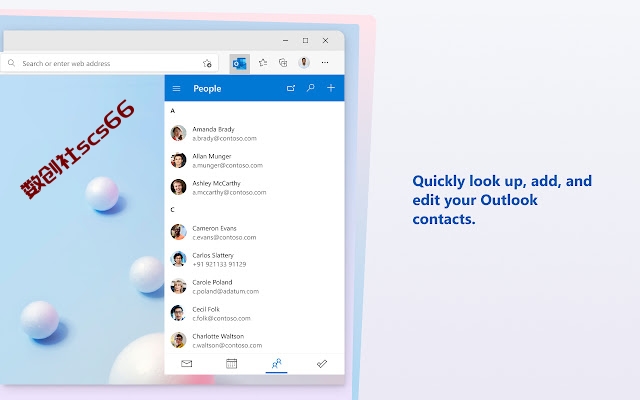Click the address bar search magnifier icon

point(11,63)
